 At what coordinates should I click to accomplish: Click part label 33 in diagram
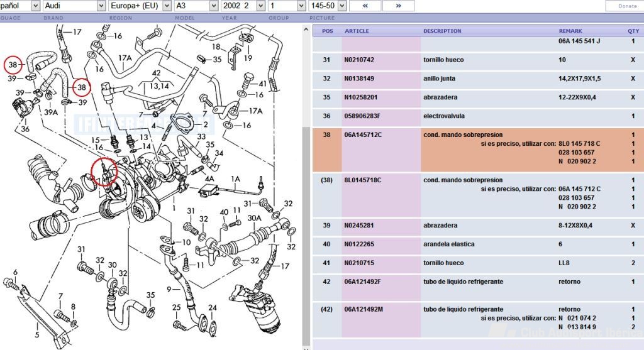click(x=201, y=136)
